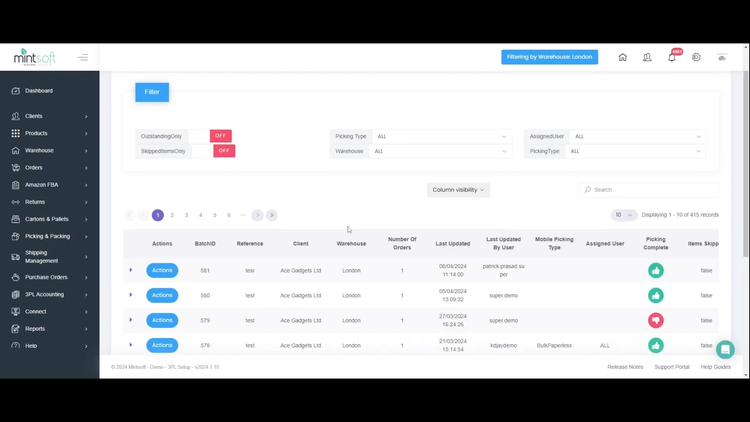Click the Dashboard sidebar icon
Screen dimensions: 750x422
[x=15, y=90]
